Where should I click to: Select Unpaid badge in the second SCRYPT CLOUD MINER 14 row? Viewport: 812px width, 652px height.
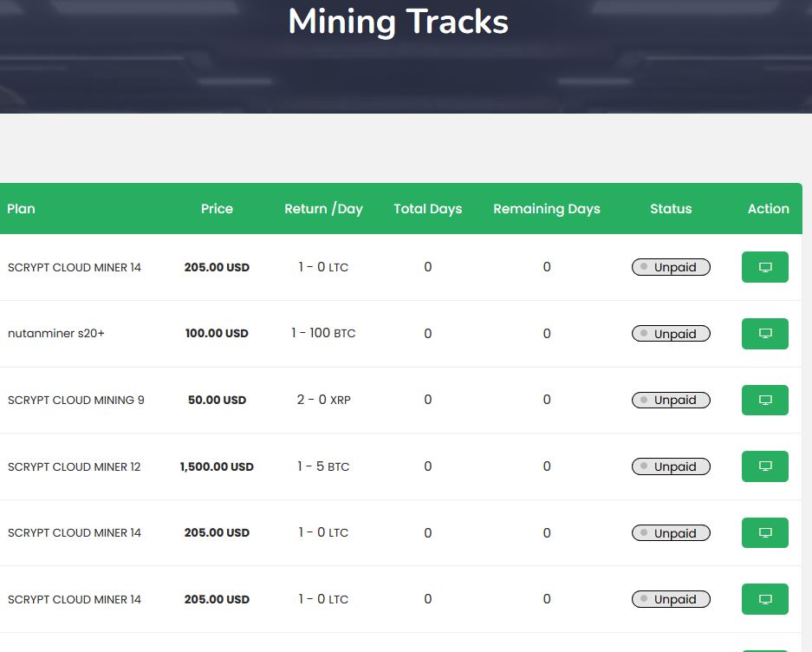click(671, 533)
